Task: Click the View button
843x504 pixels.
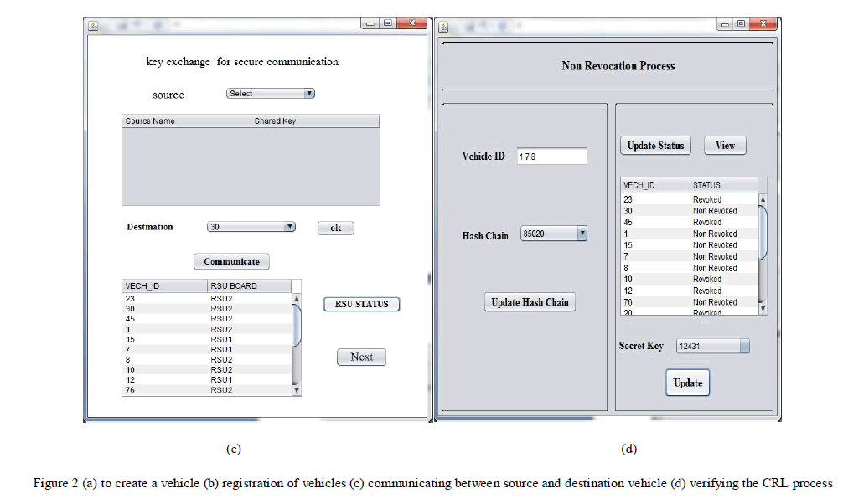Action: (725, 146)
